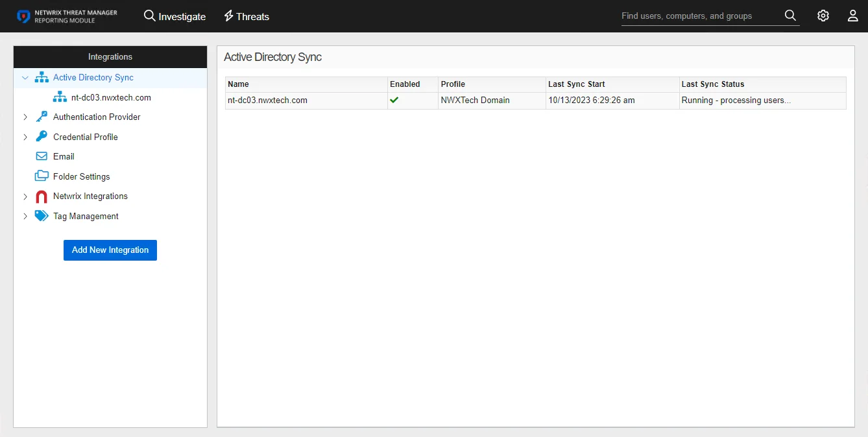Open the Threats menu
Image resolution: width=868 pixels, height=437 pixels.
(246, 16)
